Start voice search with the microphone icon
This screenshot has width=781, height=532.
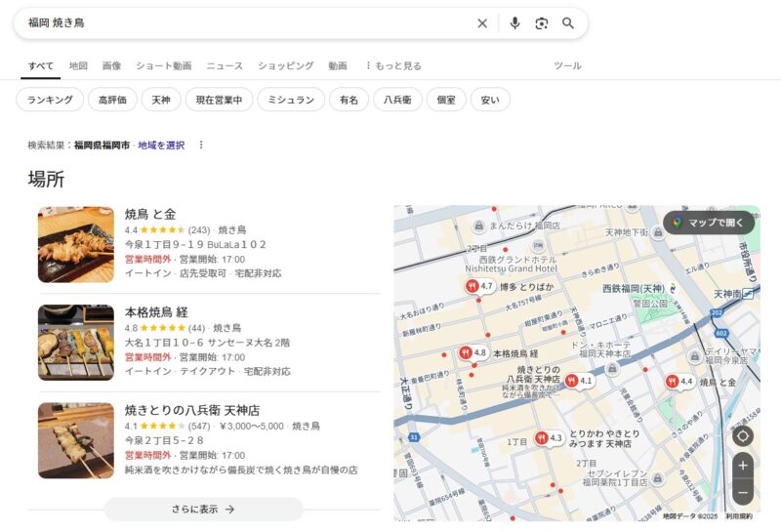(x=514, y=23)
